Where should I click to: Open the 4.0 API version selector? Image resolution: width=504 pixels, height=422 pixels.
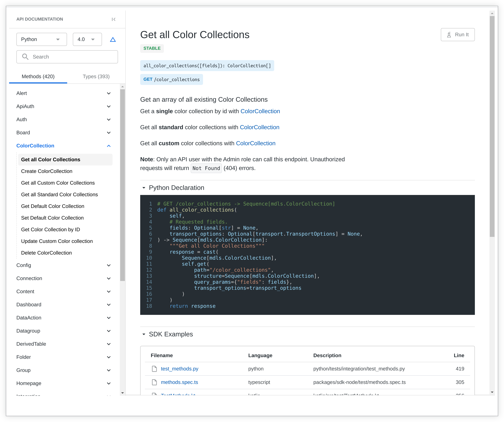pyautogui.click(x=87, y=39)
